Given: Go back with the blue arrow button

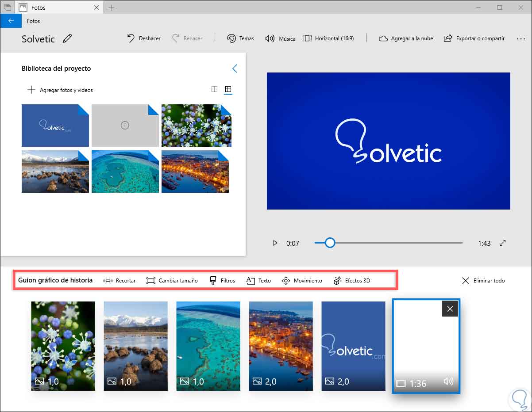Looking at the screenshot, I should click(x=11, y=21).
